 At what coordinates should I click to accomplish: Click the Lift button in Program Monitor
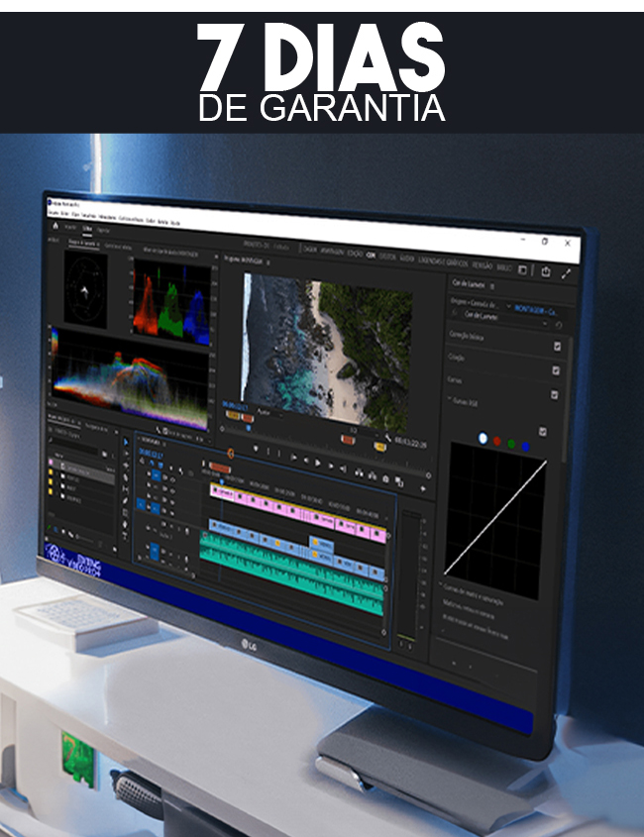[x=359, y=472]
